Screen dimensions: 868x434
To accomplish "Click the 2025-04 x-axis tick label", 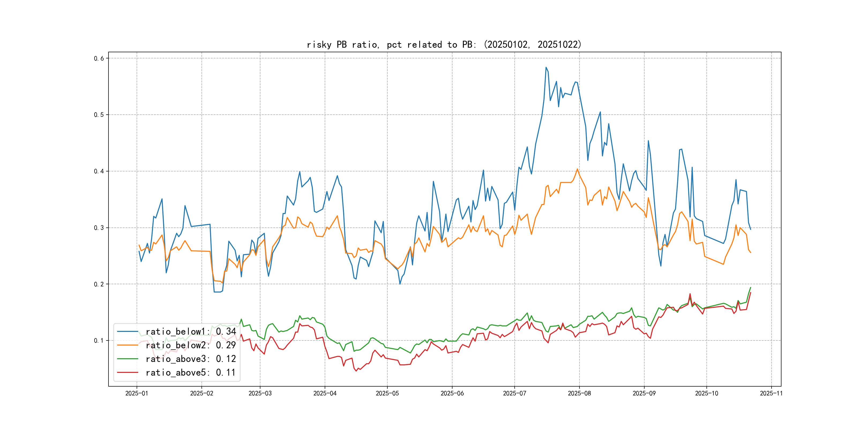I will pos(325,393).
